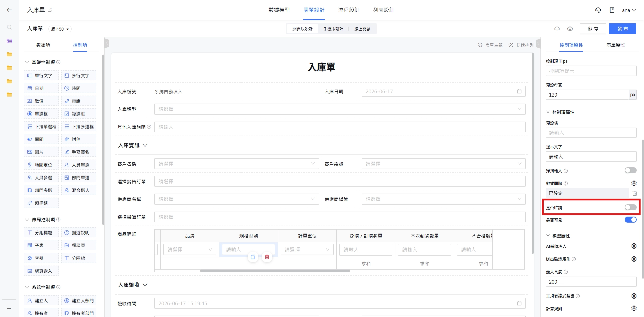Toggle 掃描輸入 switch
The image size is (644, 317).
click(x=630, y=171)
